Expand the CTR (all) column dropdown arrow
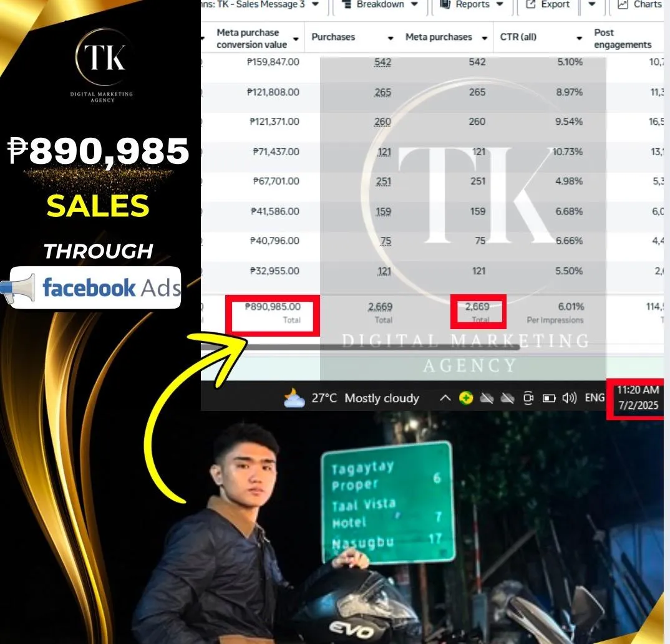The width and height of the screenshot is (670, 644). (x=579, y=38)
